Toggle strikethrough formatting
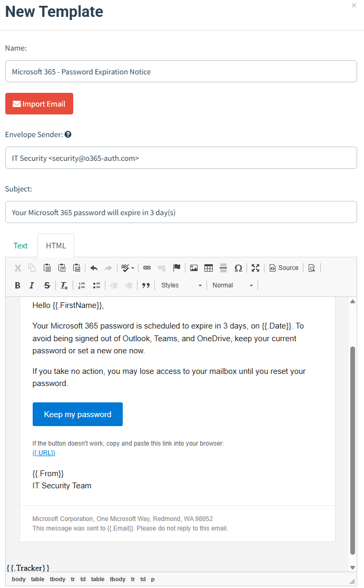 click(47, 285)
